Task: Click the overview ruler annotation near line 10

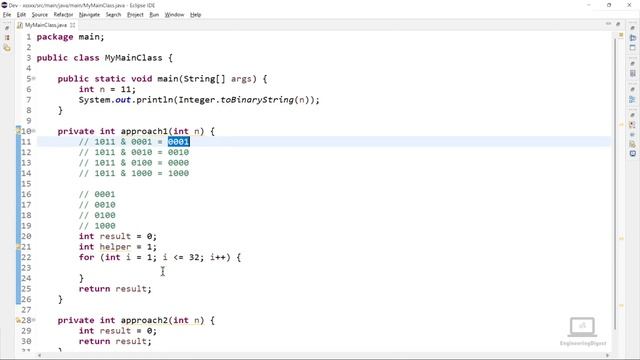Action: (x=621, y=124)
